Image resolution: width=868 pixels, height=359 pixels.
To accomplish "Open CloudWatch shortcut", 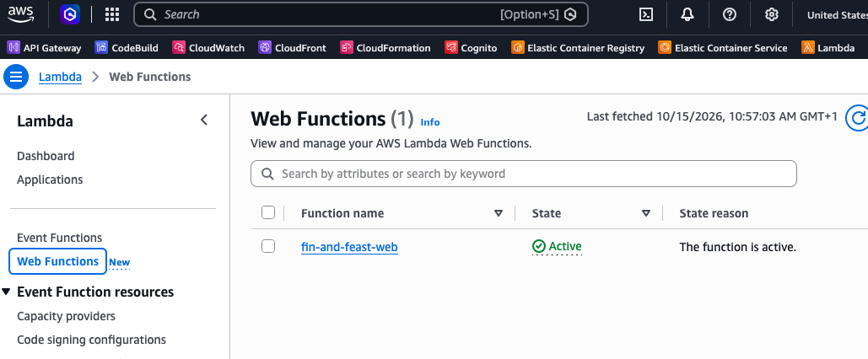I will coord(208,47).
